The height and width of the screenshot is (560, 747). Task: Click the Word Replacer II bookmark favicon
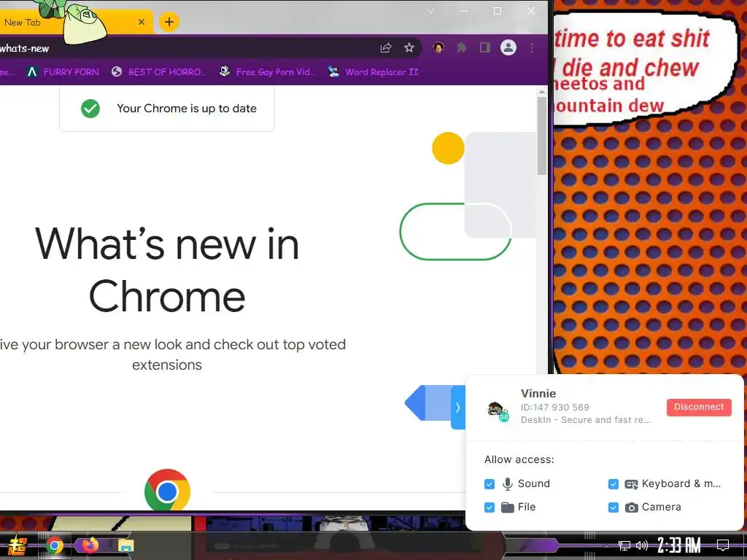click(x=333, y=72)
